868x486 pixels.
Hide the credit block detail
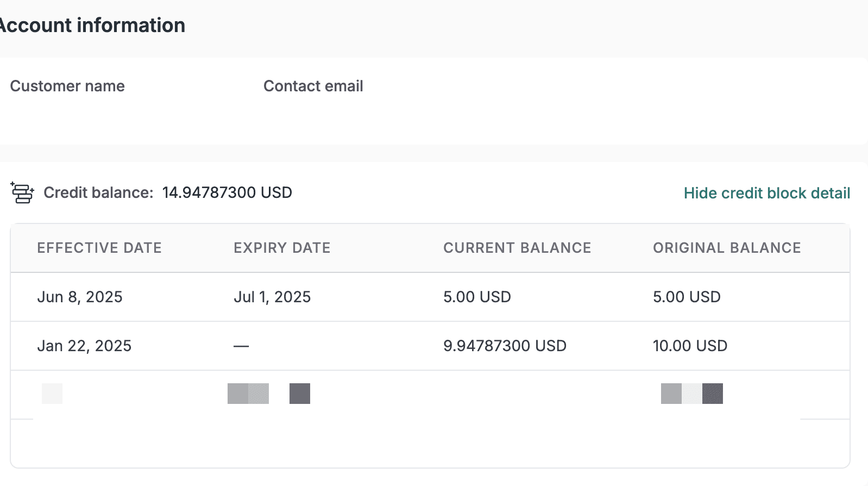pyautogui.click(x=766, y=193)
